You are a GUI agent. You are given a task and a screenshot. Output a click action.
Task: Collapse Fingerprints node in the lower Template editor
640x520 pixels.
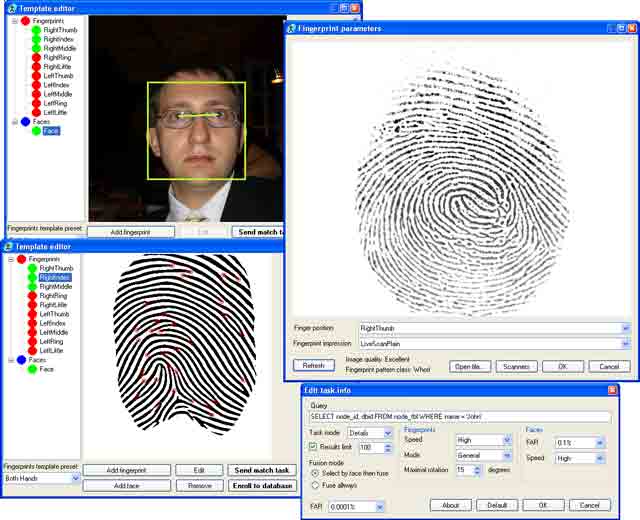(11, 259)
